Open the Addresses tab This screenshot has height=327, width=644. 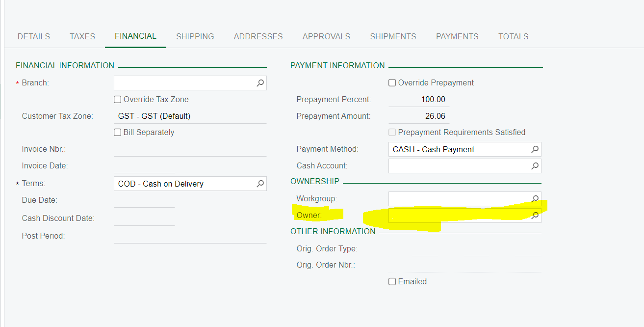[x=258, y=36]
